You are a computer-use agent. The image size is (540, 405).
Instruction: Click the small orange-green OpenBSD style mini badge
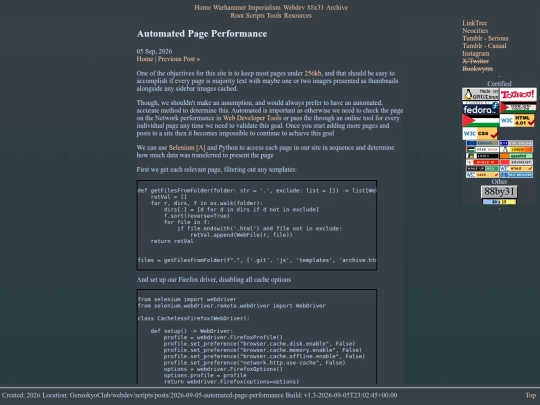tap(516, 156)
